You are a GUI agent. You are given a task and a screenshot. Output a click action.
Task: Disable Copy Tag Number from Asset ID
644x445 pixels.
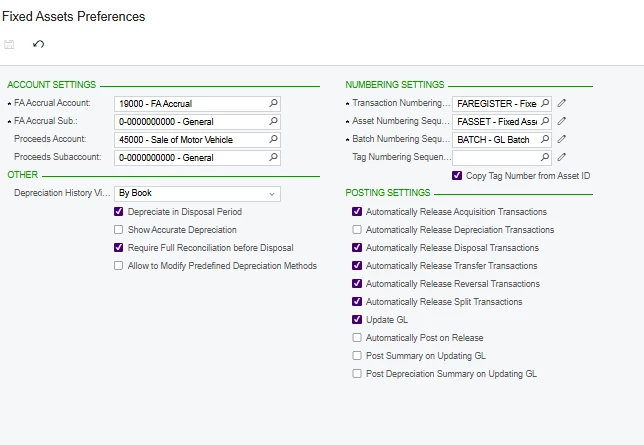coord(457,175)
